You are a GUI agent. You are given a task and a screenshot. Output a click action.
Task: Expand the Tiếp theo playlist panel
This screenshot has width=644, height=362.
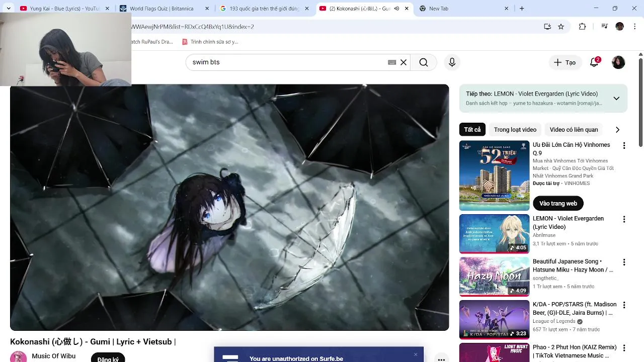[616, 99]
